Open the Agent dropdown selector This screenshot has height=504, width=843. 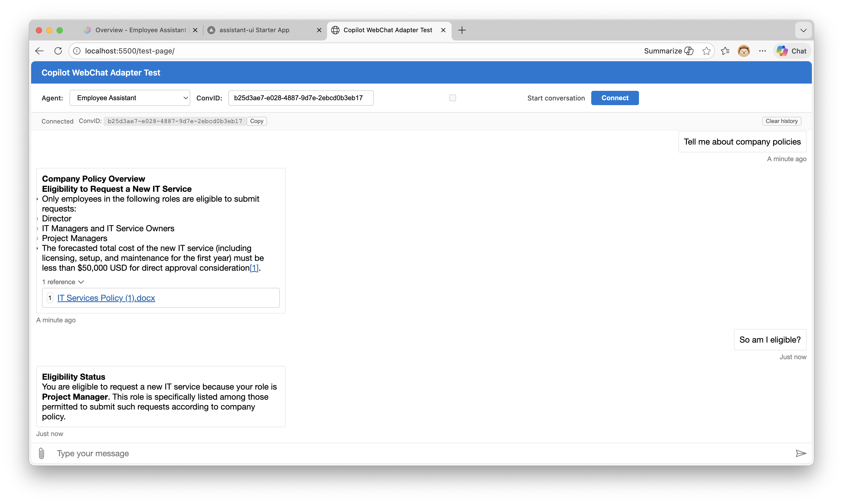(130, 98)
